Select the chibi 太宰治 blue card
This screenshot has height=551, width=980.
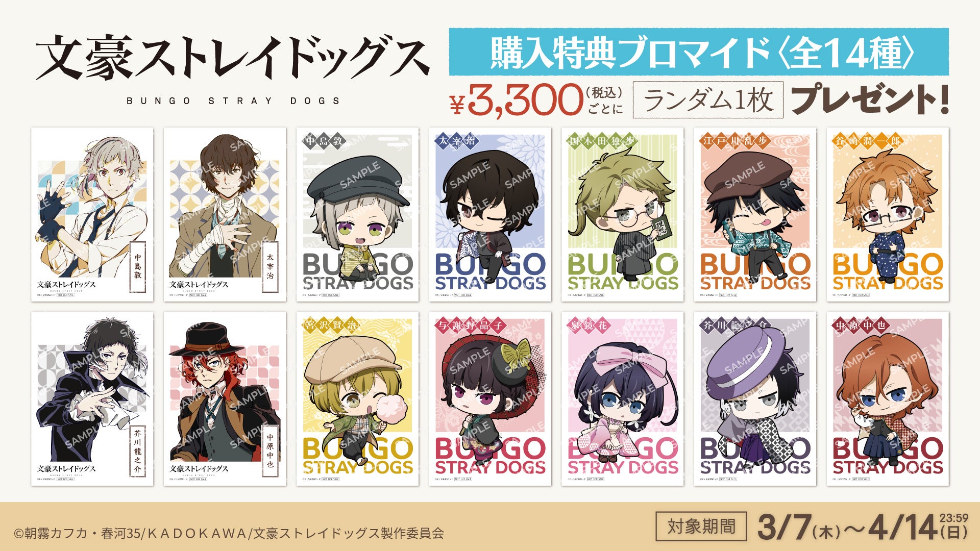(490, 214)
